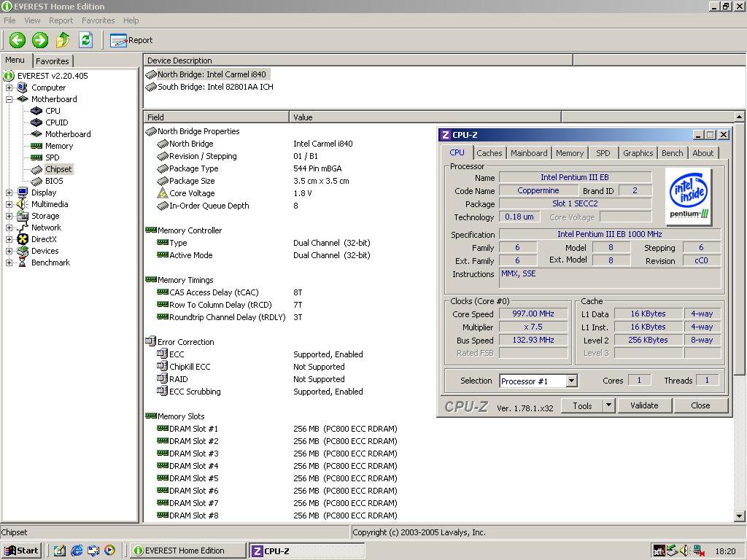Open the Help menu
747x560 pixels.
[131, 20]
